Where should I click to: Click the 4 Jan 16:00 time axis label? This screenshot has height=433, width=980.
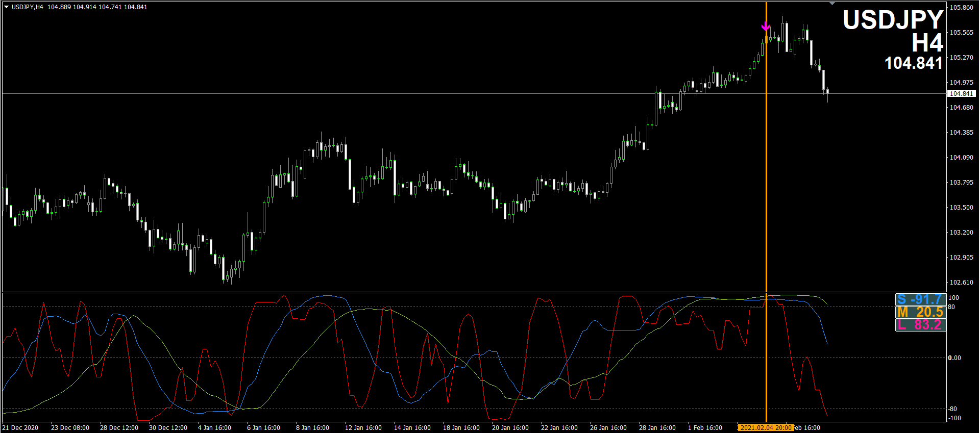(x=214, y=428)
